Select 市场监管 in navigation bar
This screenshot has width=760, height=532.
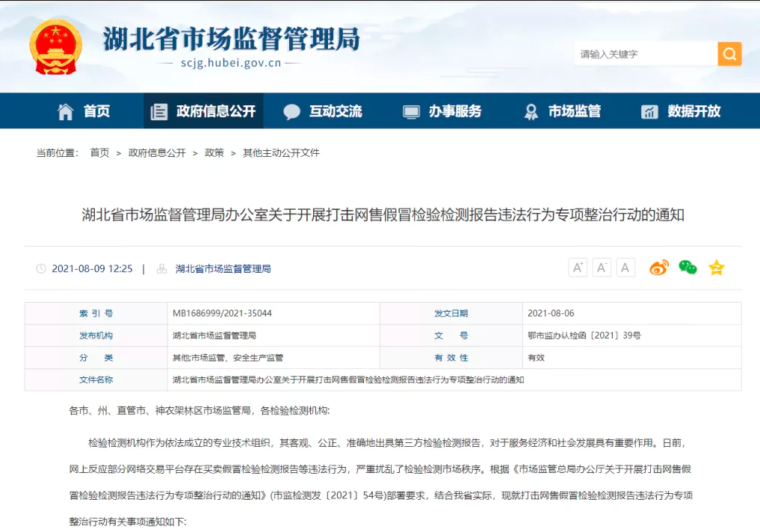coord(562,111)
